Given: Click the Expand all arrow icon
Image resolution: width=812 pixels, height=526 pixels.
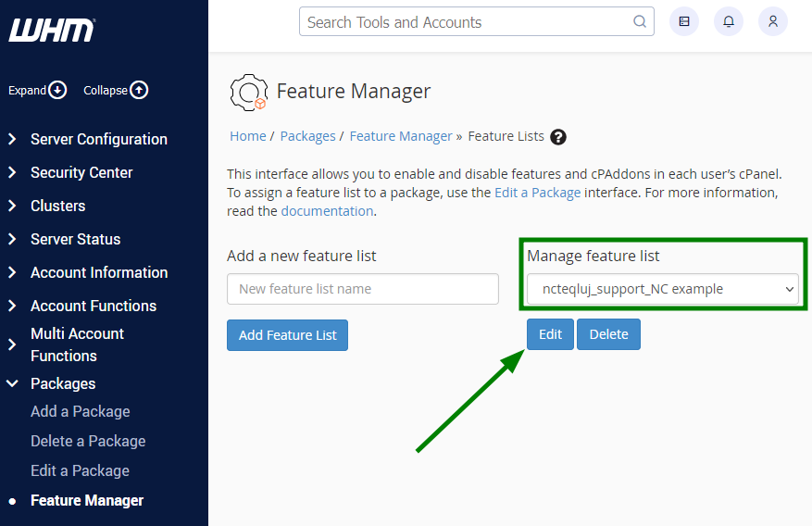Looking at the screenshot, I should 57,90.
